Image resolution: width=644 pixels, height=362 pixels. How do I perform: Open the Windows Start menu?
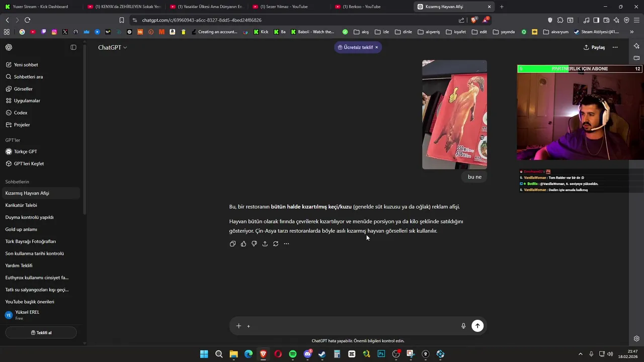coord(204,354)
